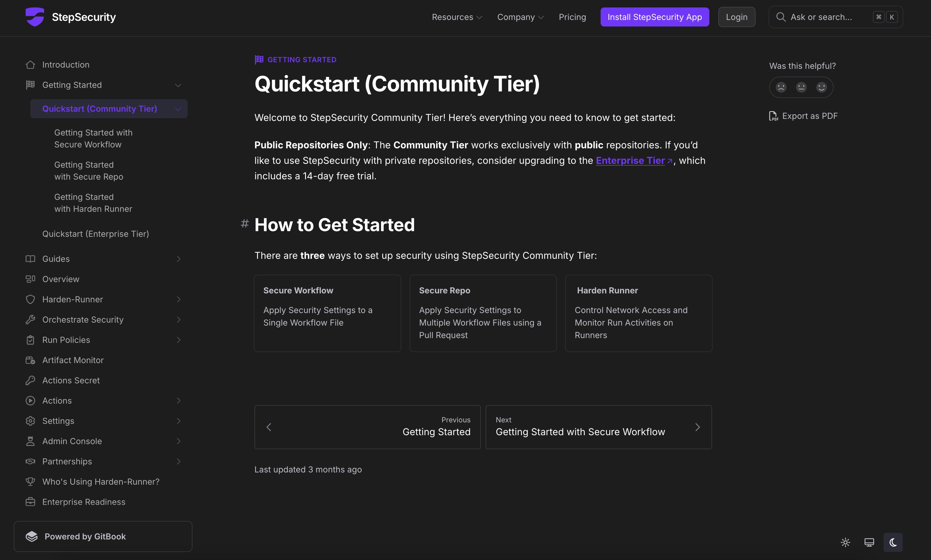Go to Previous: Getting Started

pos(367,427)
